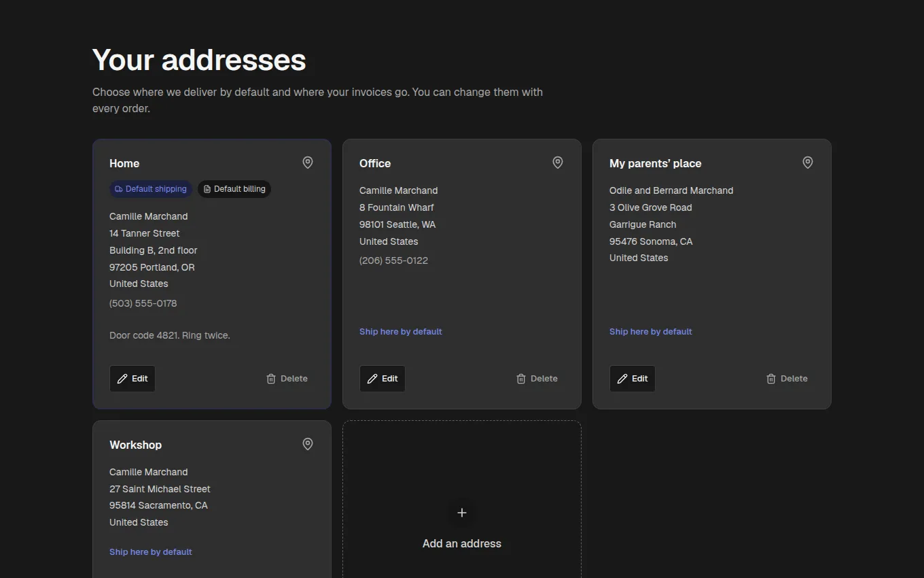
Task: Click the note Door code 4821. Ring twice.
Action: point(170,335)
